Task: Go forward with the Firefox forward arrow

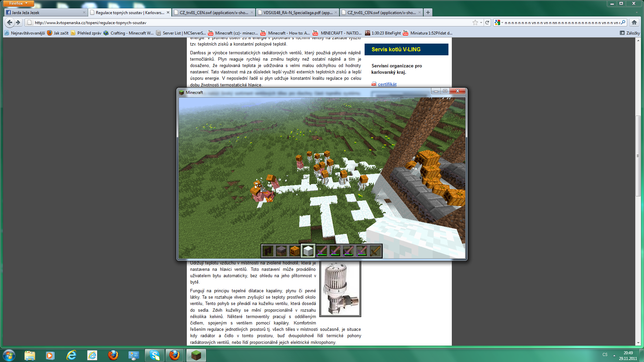Action: point(18,22)
